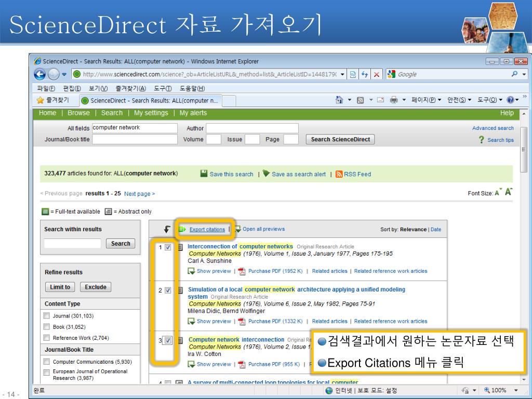Open the address bar URL dropdown

342,74
